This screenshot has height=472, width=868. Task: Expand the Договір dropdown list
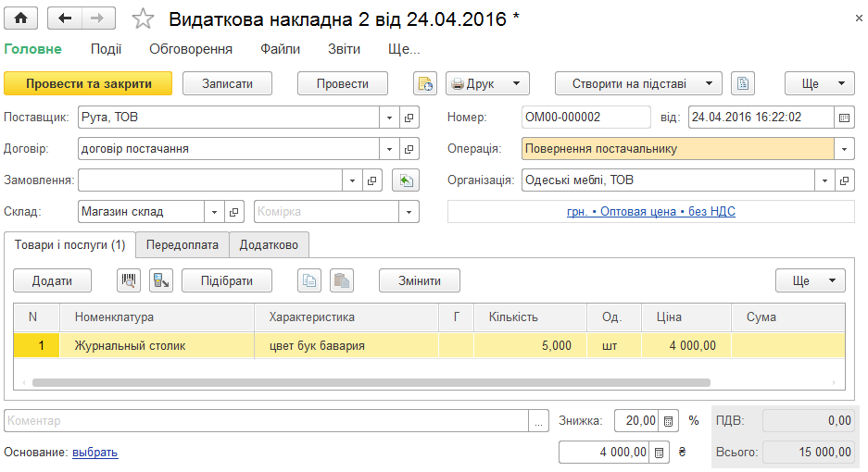point(389,149)
